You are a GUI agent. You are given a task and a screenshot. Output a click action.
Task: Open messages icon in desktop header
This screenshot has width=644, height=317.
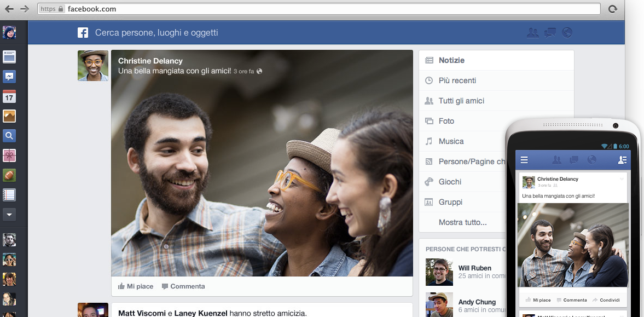click(550, 33)
